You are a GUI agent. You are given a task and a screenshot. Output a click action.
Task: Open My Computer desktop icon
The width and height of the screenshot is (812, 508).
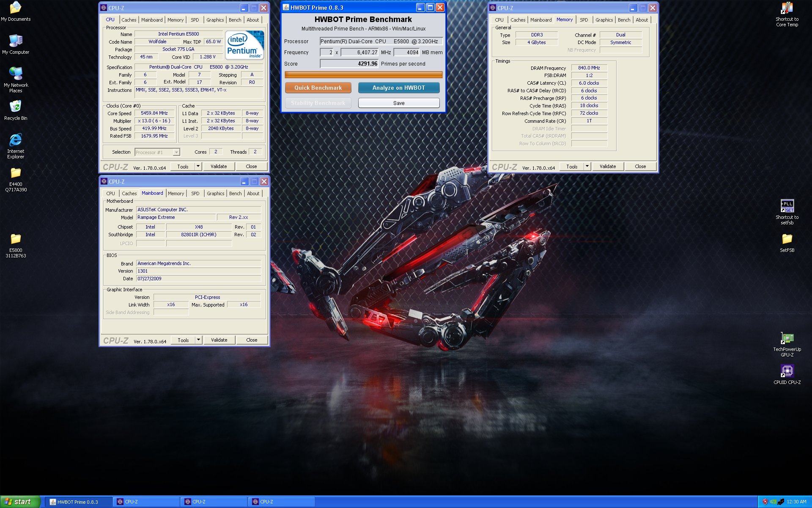[16, 44]
